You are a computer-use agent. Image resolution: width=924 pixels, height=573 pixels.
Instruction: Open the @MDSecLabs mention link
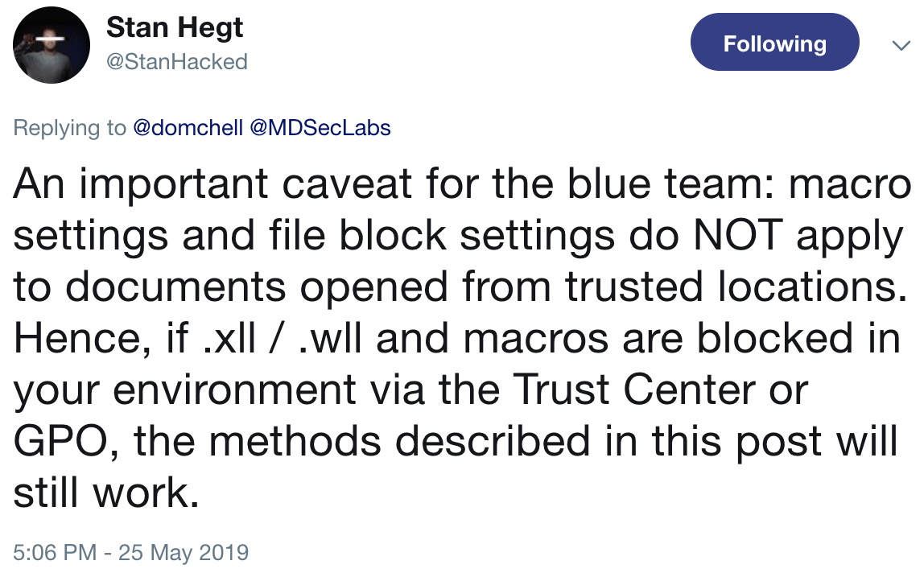pos(320,127)
